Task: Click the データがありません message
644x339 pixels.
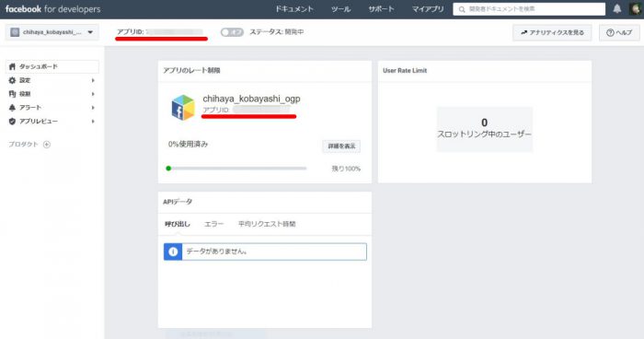Action: click(217, 251)
